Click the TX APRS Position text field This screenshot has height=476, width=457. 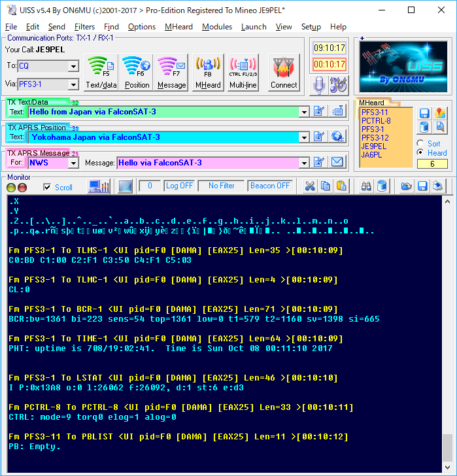tap(163, 137)
